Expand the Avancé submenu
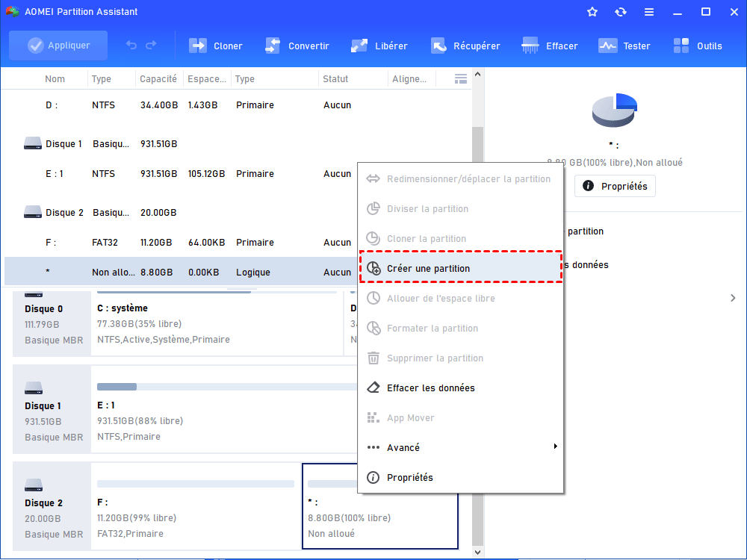 [x=461, y=447]
